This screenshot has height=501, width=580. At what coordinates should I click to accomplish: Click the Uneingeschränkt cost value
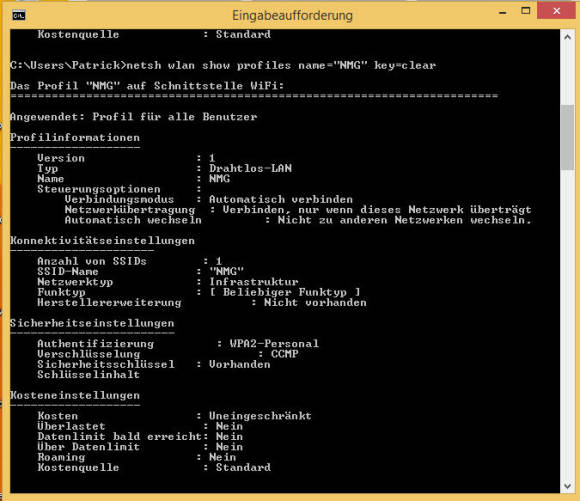coord(260,416)
